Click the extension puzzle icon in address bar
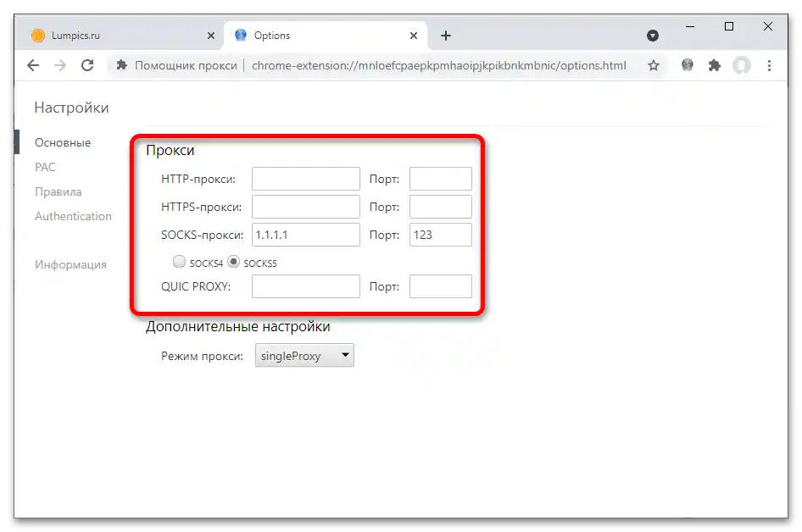 click(x=122, y=65)
